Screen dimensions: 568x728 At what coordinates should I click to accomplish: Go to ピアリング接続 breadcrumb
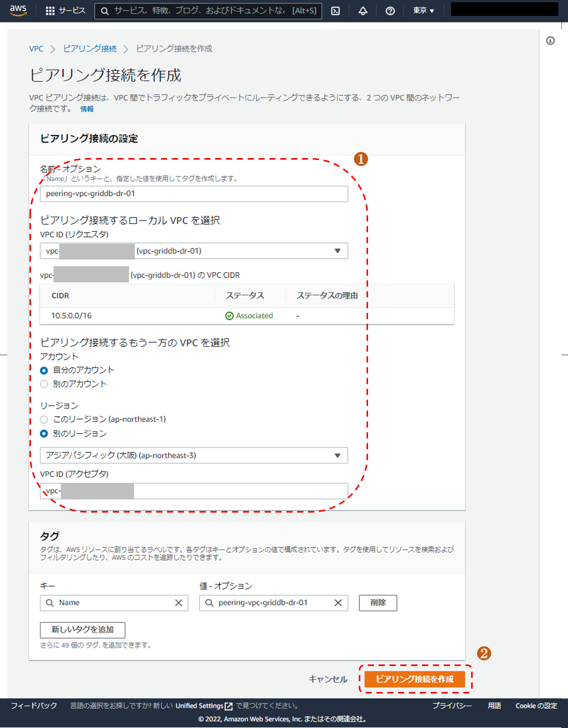90,48
